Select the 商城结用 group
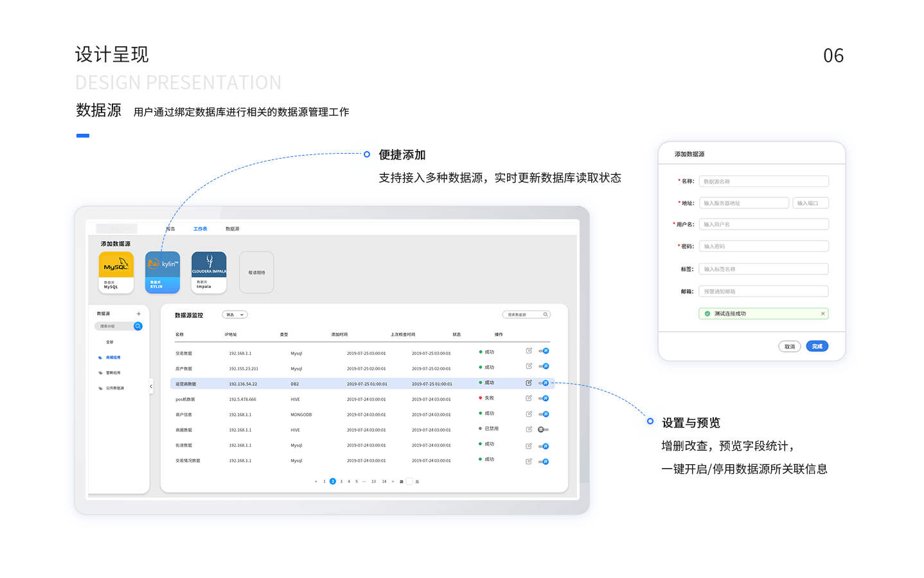Screen dimensions: 924x578 [x=113, y=357]
